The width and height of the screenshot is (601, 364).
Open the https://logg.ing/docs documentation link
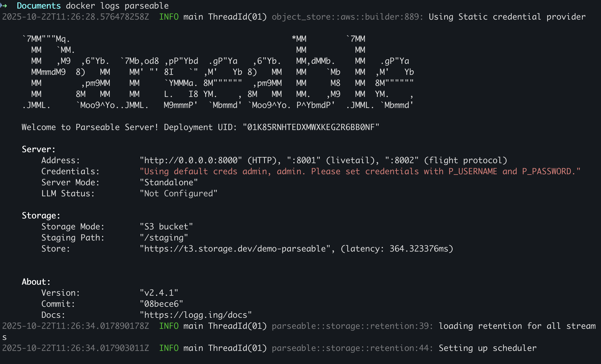pos(196,315)
